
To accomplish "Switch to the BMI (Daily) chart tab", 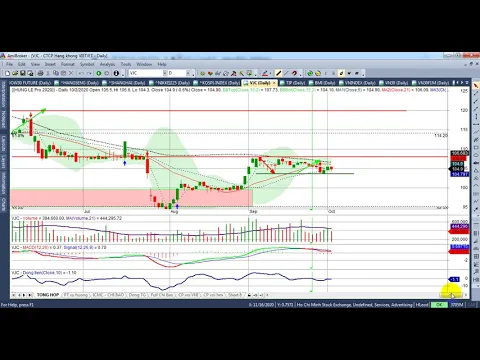I will (x=322, y=83).
